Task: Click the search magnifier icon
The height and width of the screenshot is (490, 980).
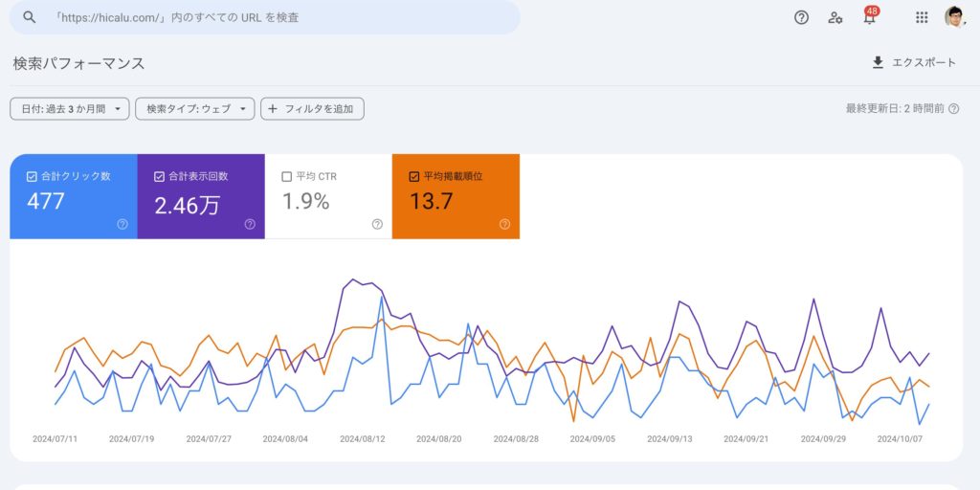Action: tap(30, 17)
